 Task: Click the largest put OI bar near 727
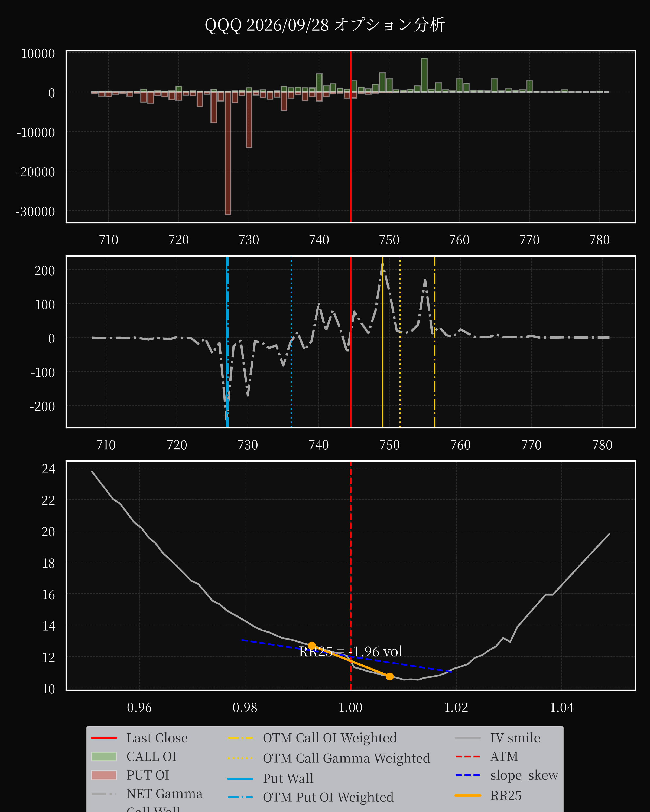point(227,153)
